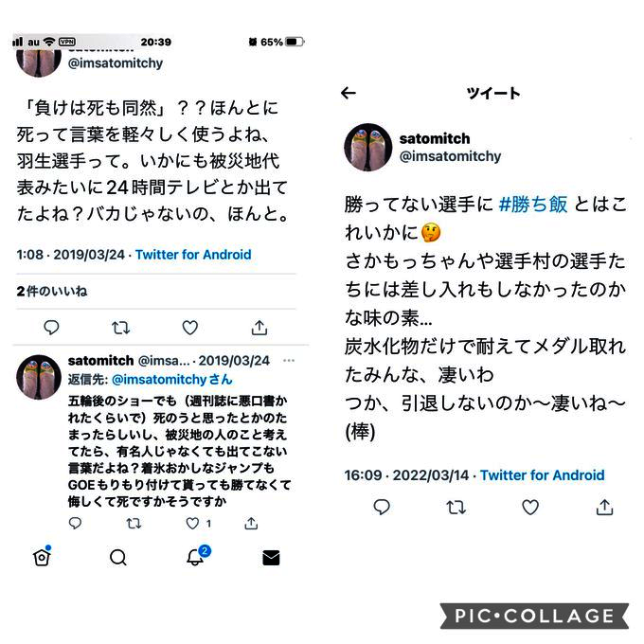
Task: Open the @imsatomitchyさん reply-to mention link
Action: click(172, 379)
